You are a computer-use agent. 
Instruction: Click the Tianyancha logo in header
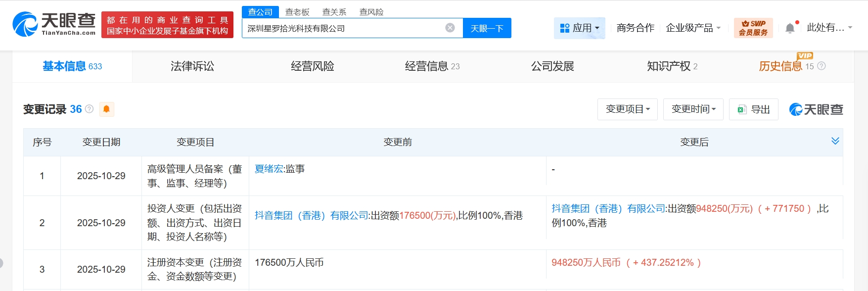tap(53, 24)
